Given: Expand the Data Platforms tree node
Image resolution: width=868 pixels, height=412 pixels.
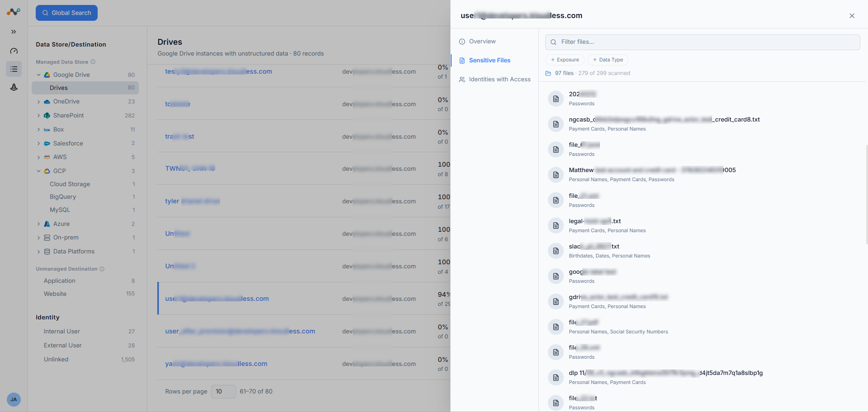Looking at the screenshot, I should pyautogui.click(x=38, y=252).
